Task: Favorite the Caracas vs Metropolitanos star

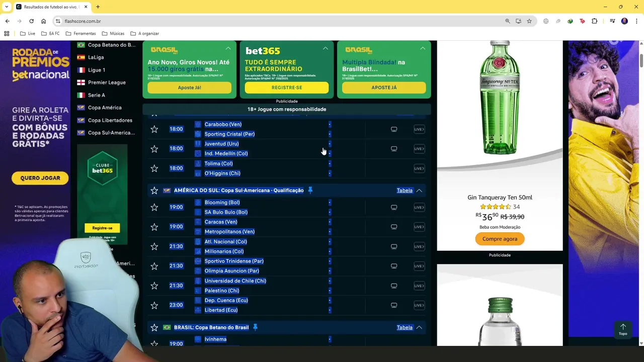Action: 154,227
